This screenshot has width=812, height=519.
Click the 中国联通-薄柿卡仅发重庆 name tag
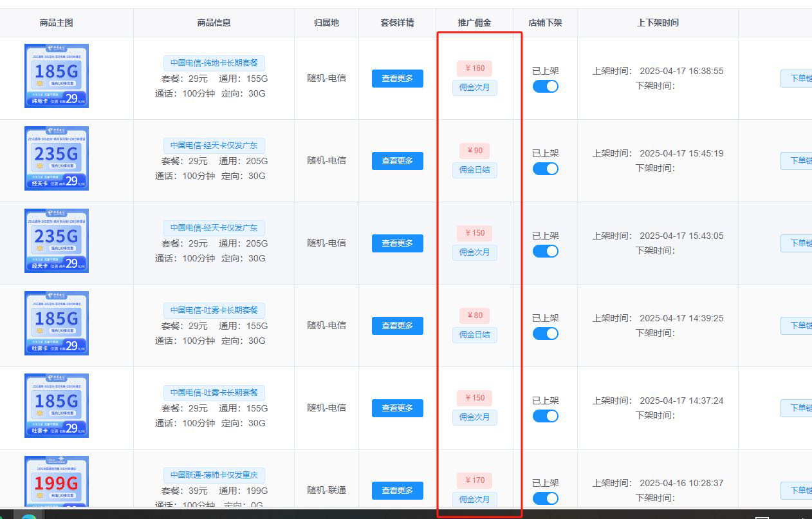click(214, 475)
